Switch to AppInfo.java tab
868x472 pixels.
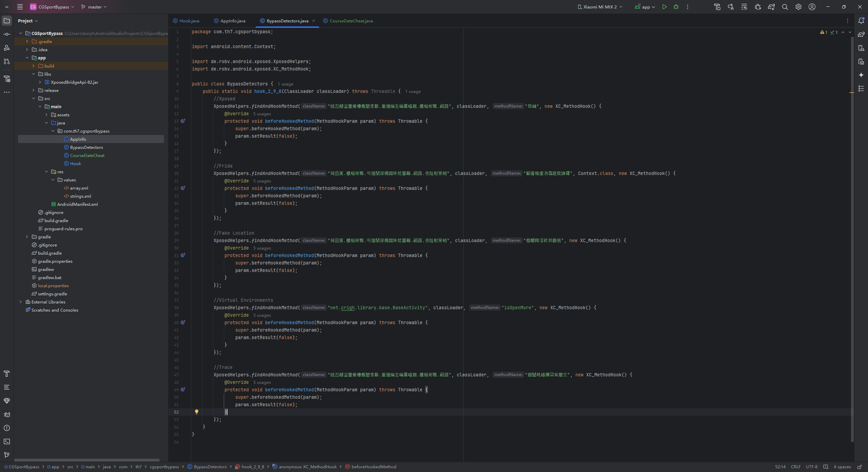230,21
